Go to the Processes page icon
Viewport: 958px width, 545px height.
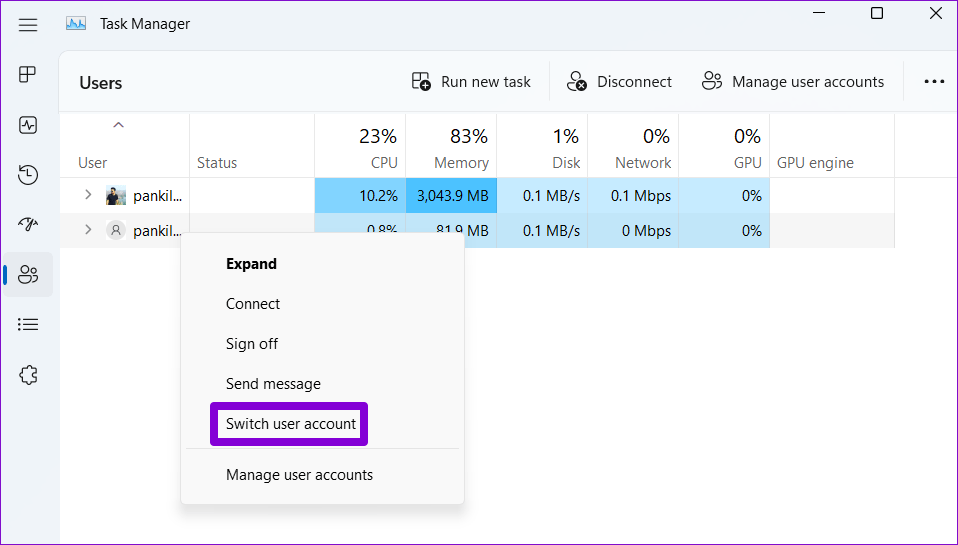(x=27, y=75)
